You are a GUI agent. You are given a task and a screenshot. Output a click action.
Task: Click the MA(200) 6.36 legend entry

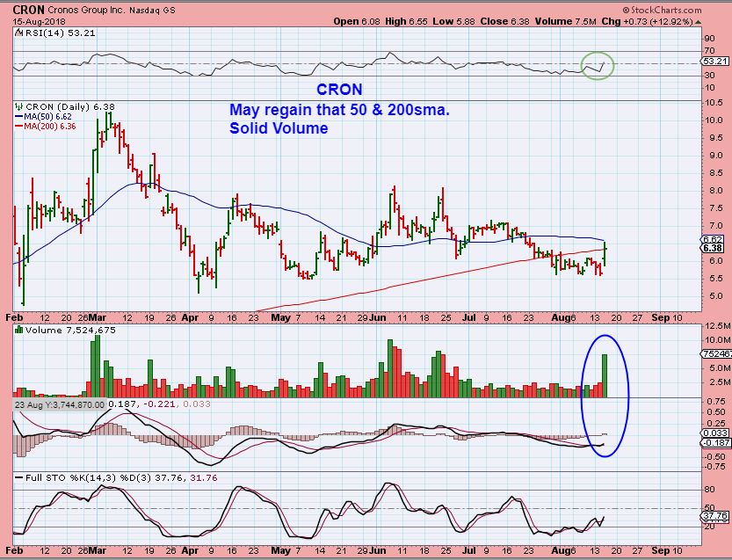[x=46, y=126]
